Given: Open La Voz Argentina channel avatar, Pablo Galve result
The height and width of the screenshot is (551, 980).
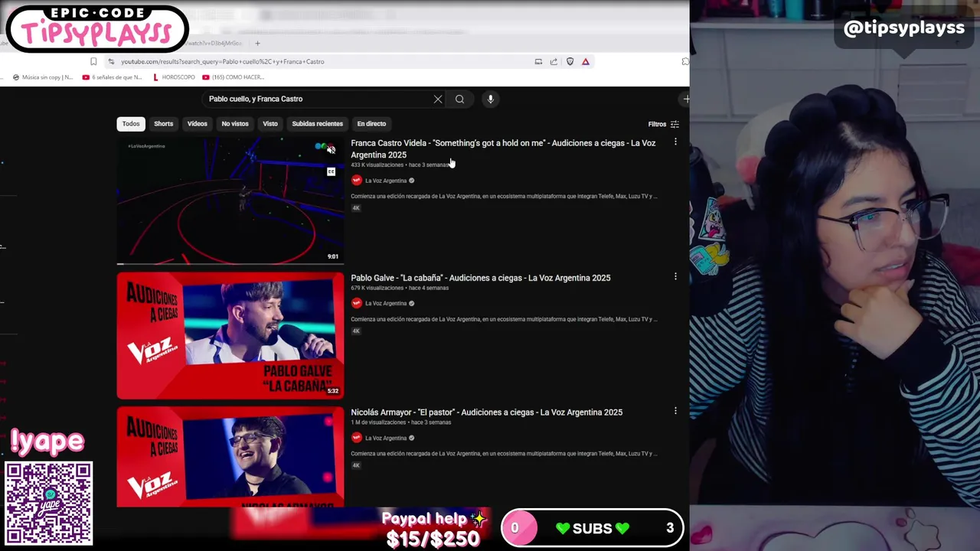Looking at the screenshot, I should pos(356,303).
